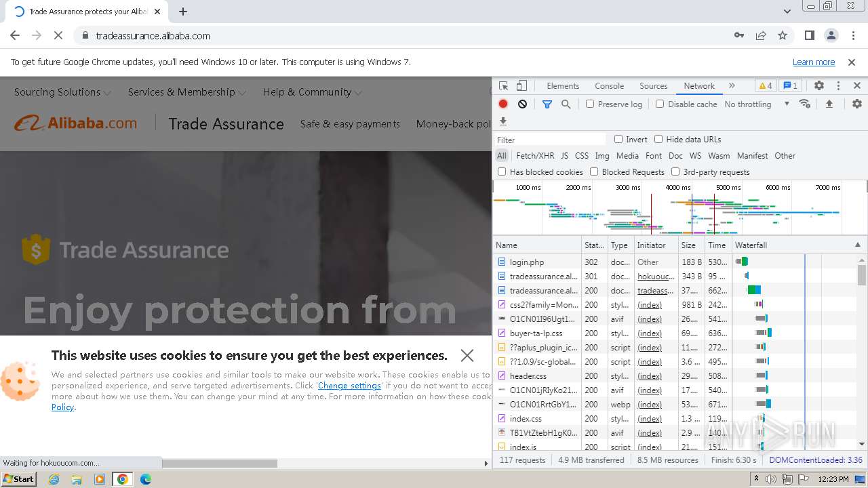Viewport: 868px width, 488px height.
Task: Open the Change settings cookie link
Action: tap(349, 386)
